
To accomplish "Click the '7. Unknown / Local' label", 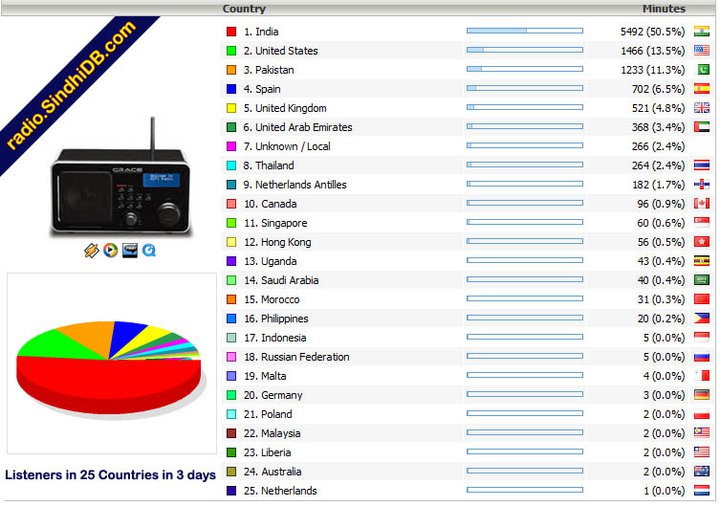I will [287, 146].
